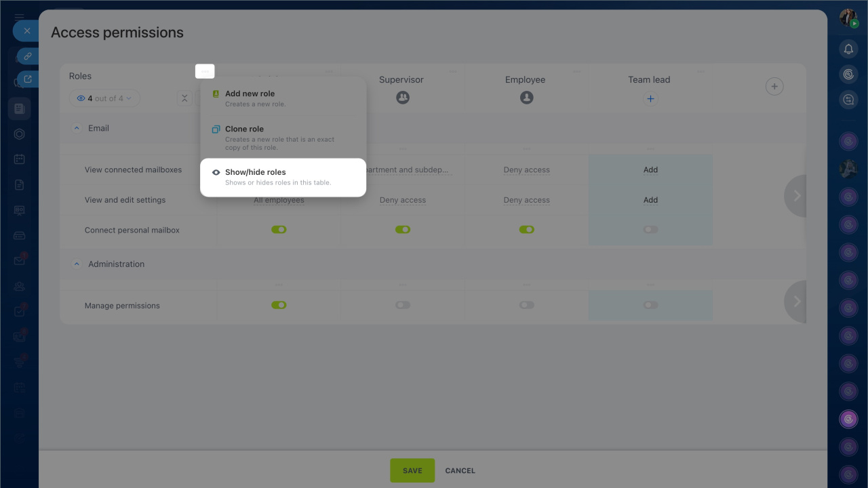Click the green Save button
Image resolution: width=868 pixels, height=488 pixels.
tap(412, 470)
